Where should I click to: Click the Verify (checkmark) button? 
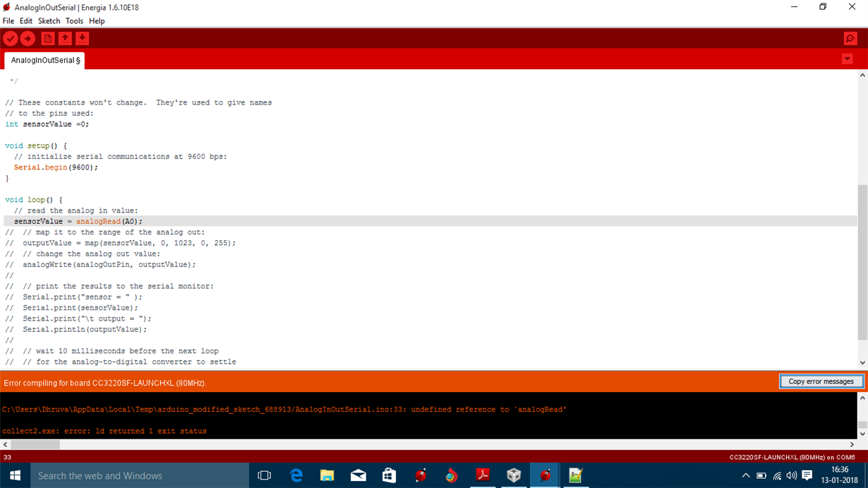click(11, 39)
